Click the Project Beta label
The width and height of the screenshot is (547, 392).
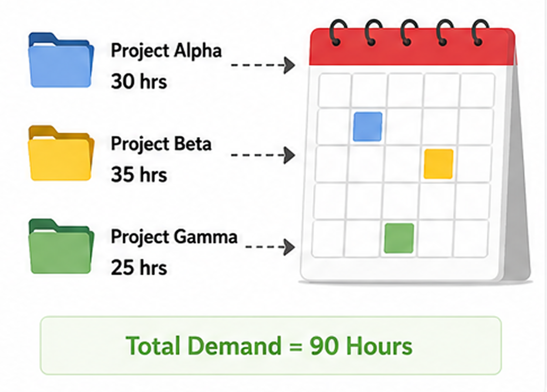pos(161,144)
